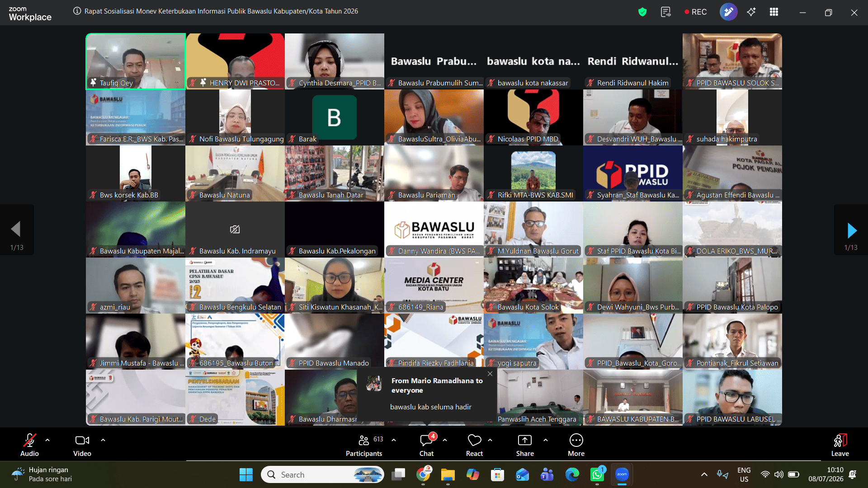
Task: Select Taufiq Oey's video tile
Action: (x=136, y=61)
